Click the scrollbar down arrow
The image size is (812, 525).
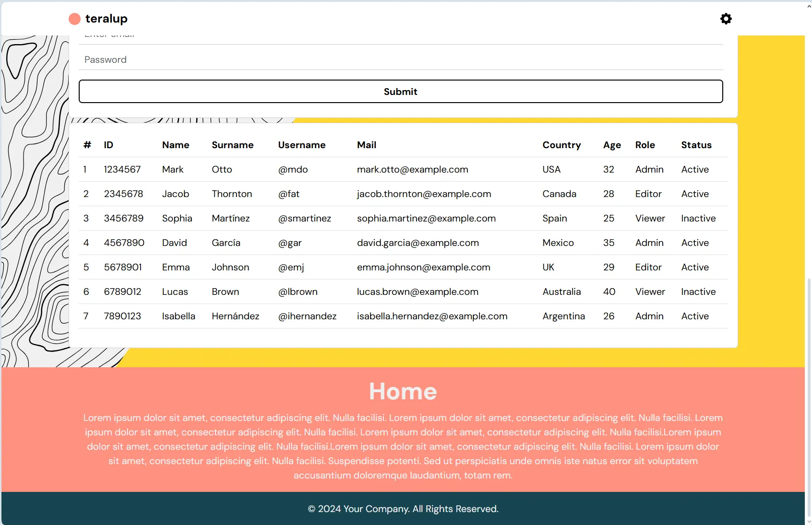(x=809, y=521)
